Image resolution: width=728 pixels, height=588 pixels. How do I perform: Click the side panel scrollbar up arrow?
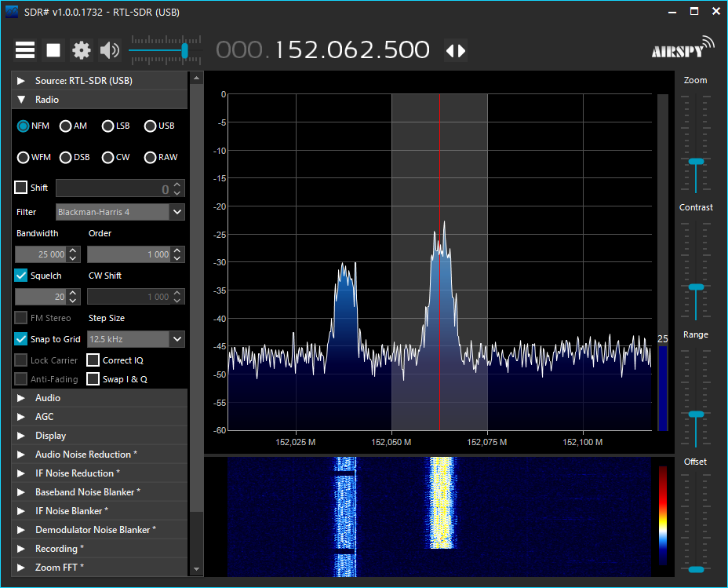click(x=196, y=78)
